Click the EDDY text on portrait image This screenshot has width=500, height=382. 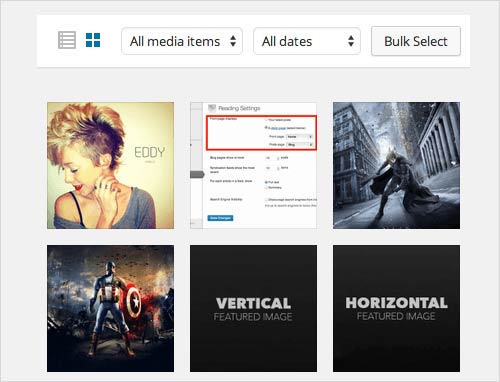[149, 153]
